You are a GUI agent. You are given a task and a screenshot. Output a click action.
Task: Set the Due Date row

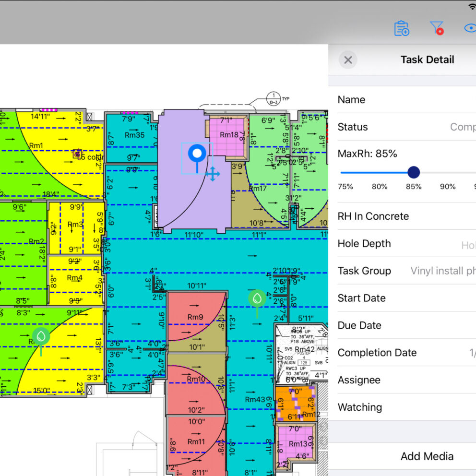click(x=403, y=325)
